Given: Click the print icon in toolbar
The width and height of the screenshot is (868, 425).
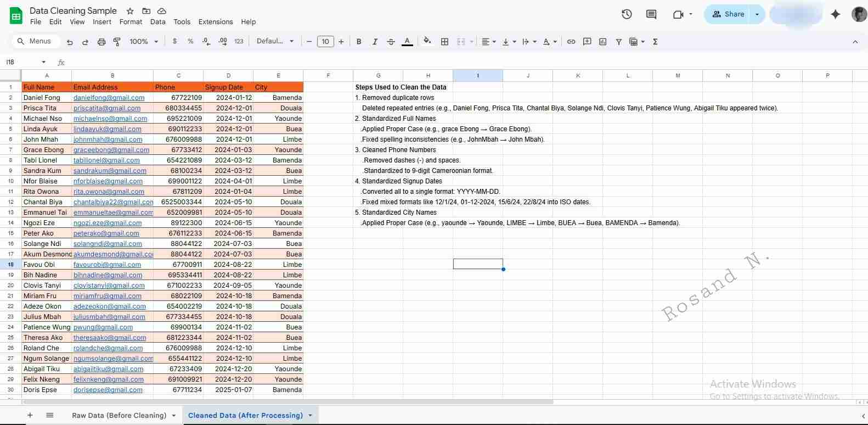Looking at the screenshot, I should 101,42.
